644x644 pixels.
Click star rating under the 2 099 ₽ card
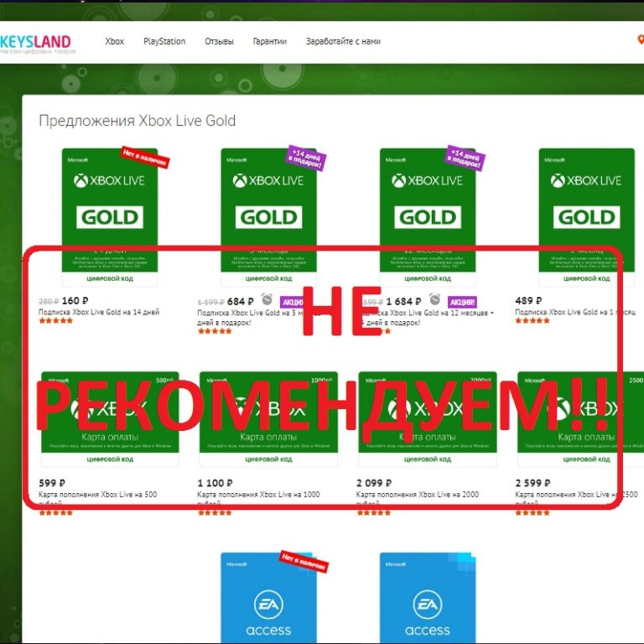(374, 512)
